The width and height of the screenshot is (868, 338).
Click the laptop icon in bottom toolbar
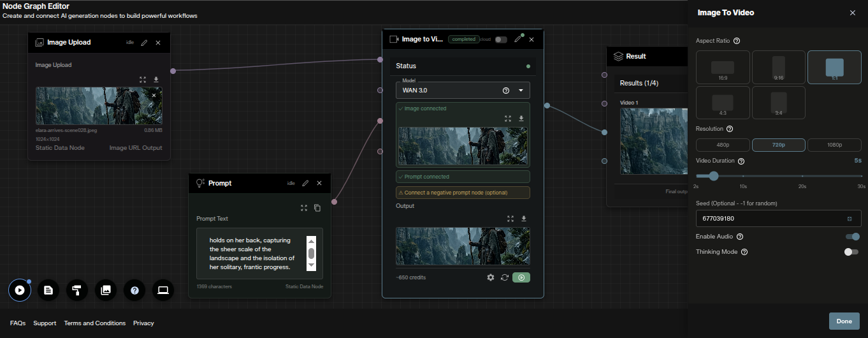(x=163, y=290)
